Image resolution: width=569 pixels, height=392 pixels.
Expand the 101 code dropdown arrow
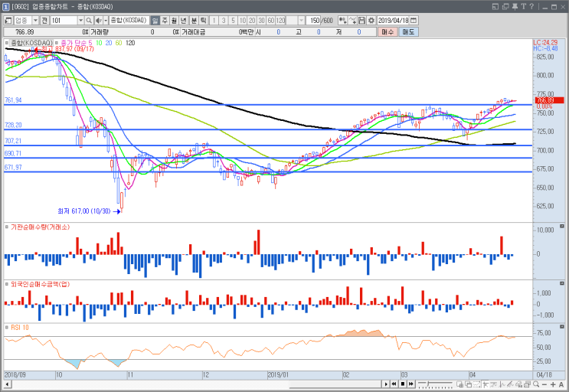pos(80,21)
